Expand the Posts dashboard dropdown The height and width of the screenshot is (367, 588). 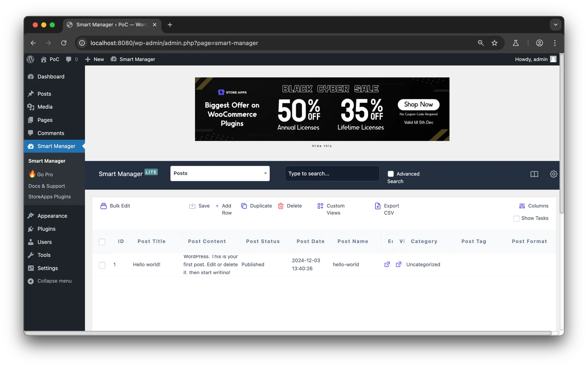[x=220, y=173]
